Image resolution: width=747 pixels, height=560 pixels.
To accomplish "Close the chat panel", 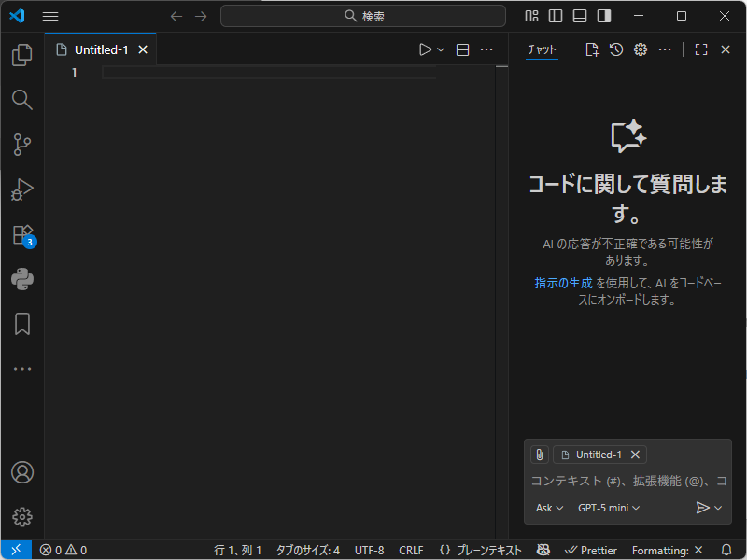I will (726, 49).
